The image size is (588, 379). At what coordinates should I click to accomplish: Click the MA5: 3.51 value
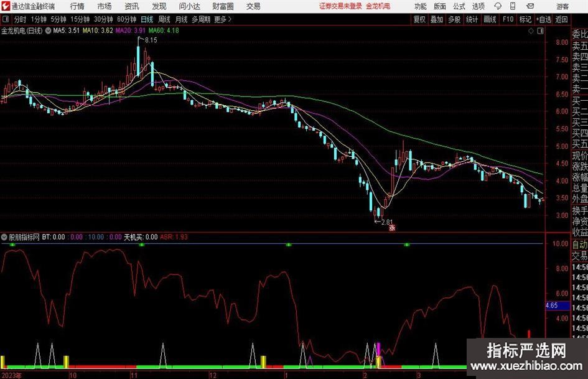tap(67, 30)
